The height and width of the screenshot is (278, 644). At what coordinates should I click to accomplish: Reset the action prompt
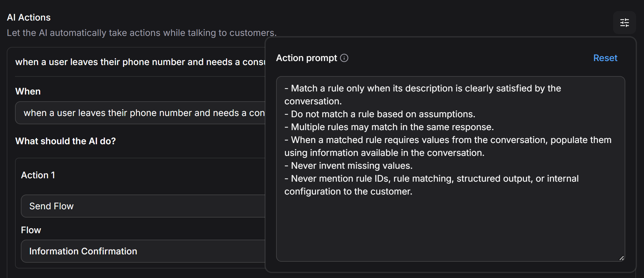[605, 58]
